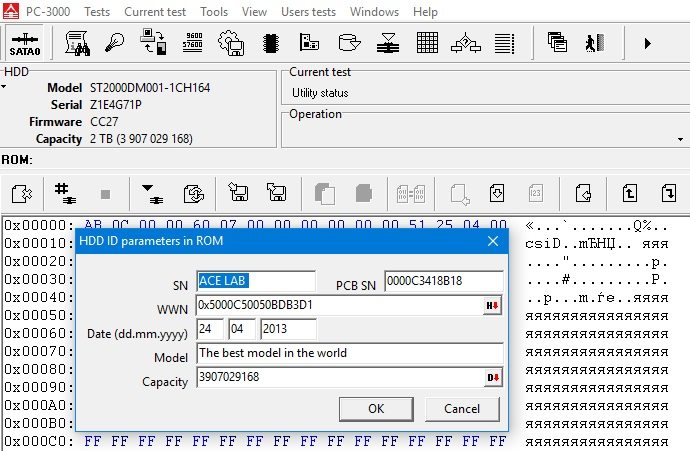Image resolution: width=690 pixels, height=451 pixels.
Task: Click the circuit board toolbar icon
Action: pyautogui.click(x=309, y=43)
